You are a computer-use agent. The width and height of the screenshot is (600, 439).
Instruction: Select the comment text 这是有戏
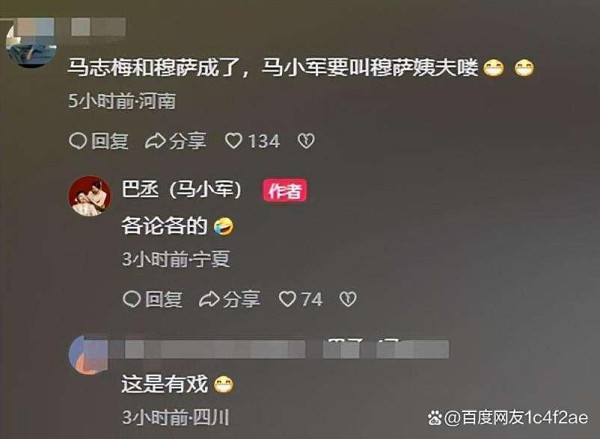pyautogui.click(x=165, y=384)
